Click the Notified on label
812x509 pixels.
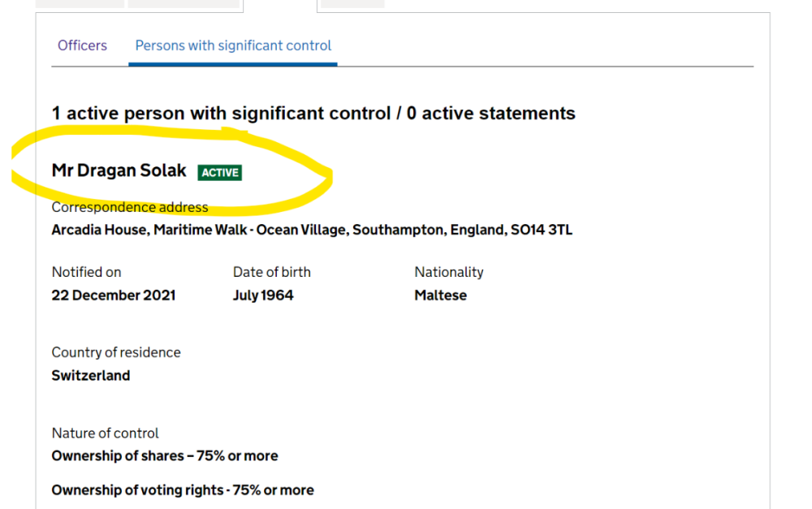click(86, 272)
